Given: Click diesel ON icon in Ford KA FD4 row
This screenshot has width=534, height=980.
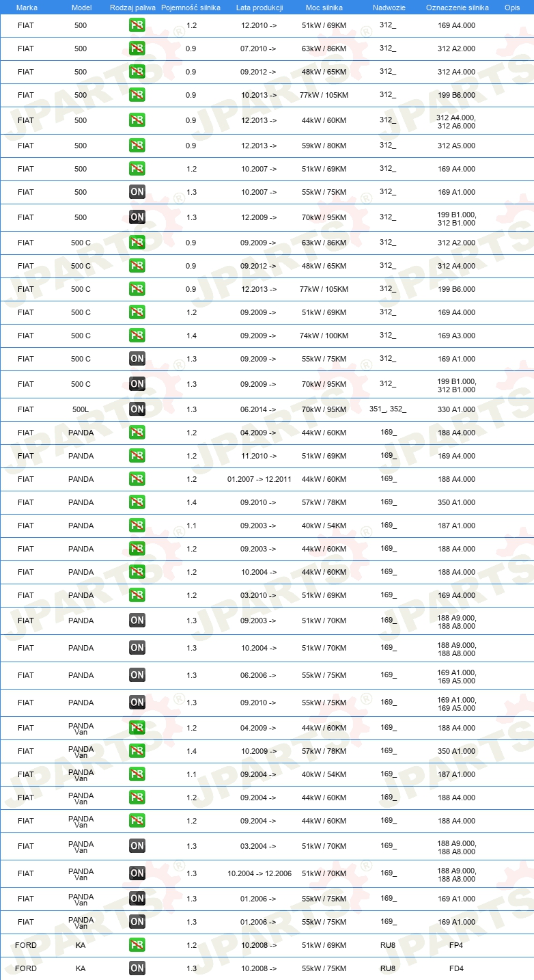Looking at the screenshot, I should [137, 968].
